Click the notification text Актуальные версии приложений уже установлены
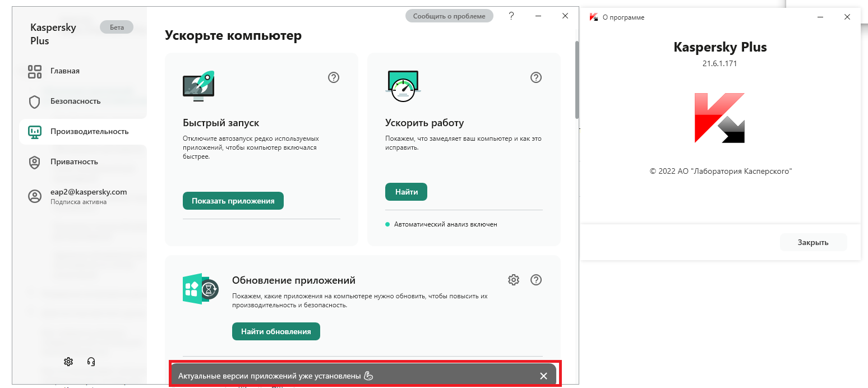 [x=270, y=376]
